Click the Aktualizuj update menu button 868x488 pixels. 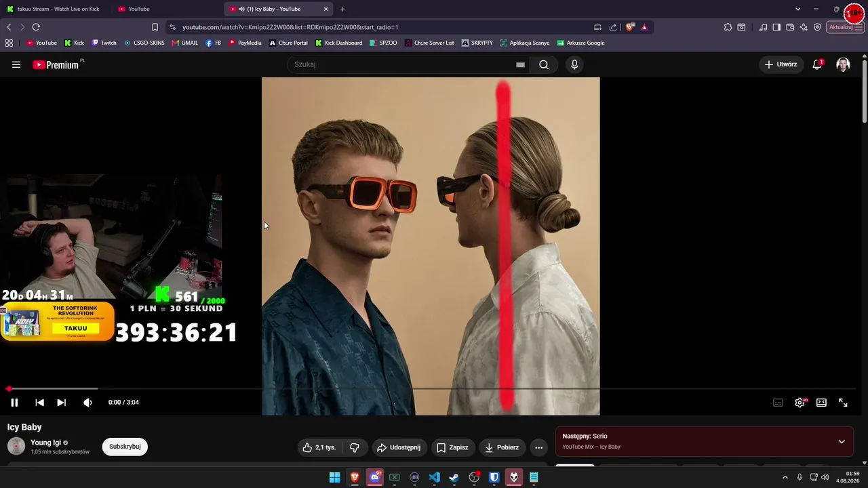coord(845,27)
